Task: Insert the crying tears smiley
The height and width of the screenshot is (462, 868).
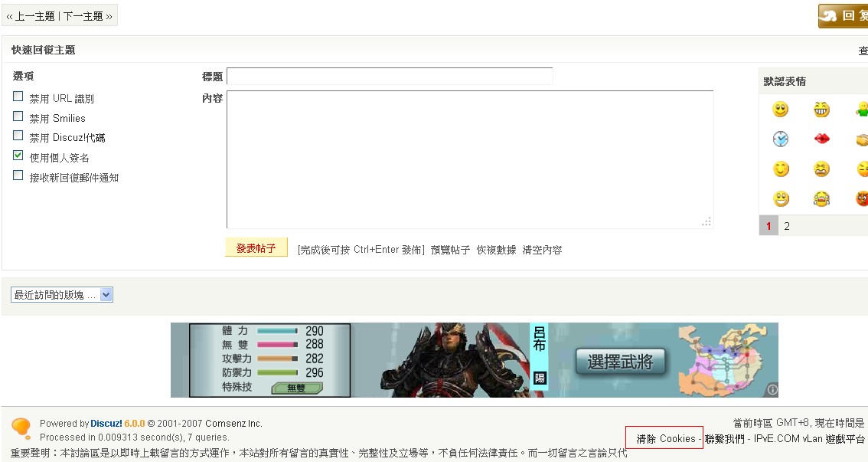Action: click(x=821, y=198)
